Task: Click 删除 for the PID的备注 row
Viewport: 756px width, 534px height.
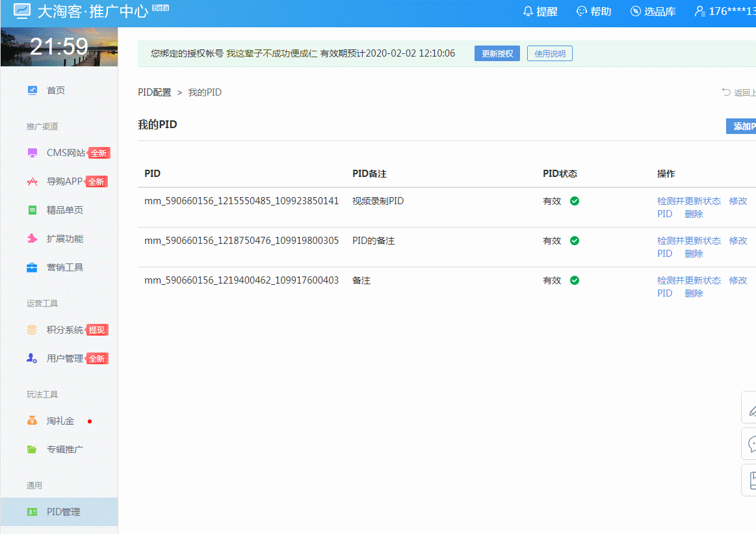Action: click(694, 254)
